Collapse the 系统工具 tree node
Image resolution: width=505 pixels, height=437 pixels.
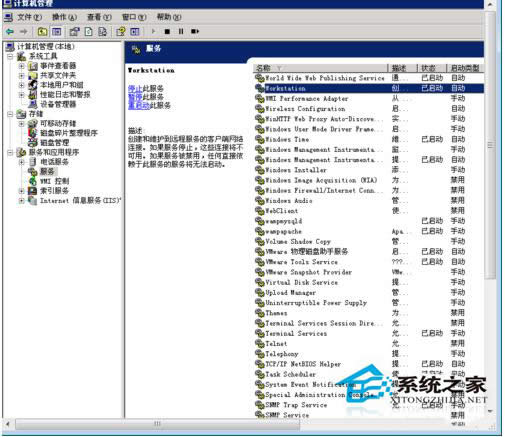(10, 56)
